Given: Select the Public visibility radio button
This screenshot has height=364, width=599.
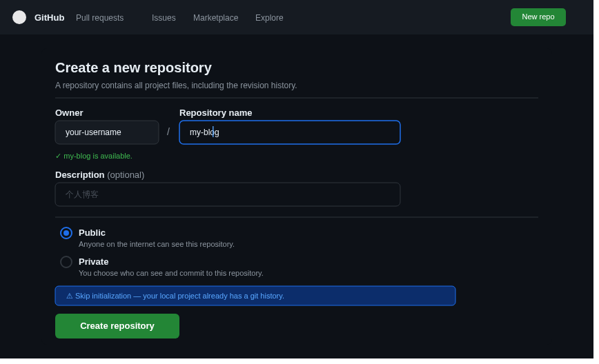Looking at the screenshot, I should (x=66, y=233).
